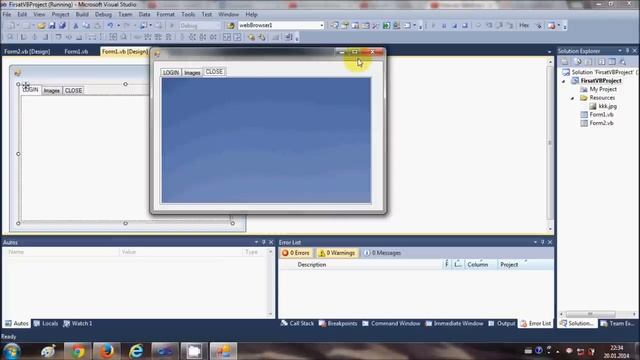This screenshot has width=640, height=360.
Task: Select CLOSE tab in running form
Action: [x=214, y=72]
